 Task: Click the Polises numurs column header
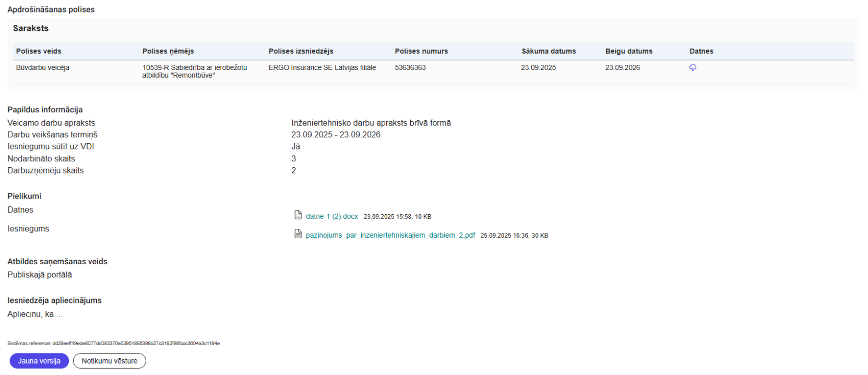pyautogui.click(x=421, y=51)
